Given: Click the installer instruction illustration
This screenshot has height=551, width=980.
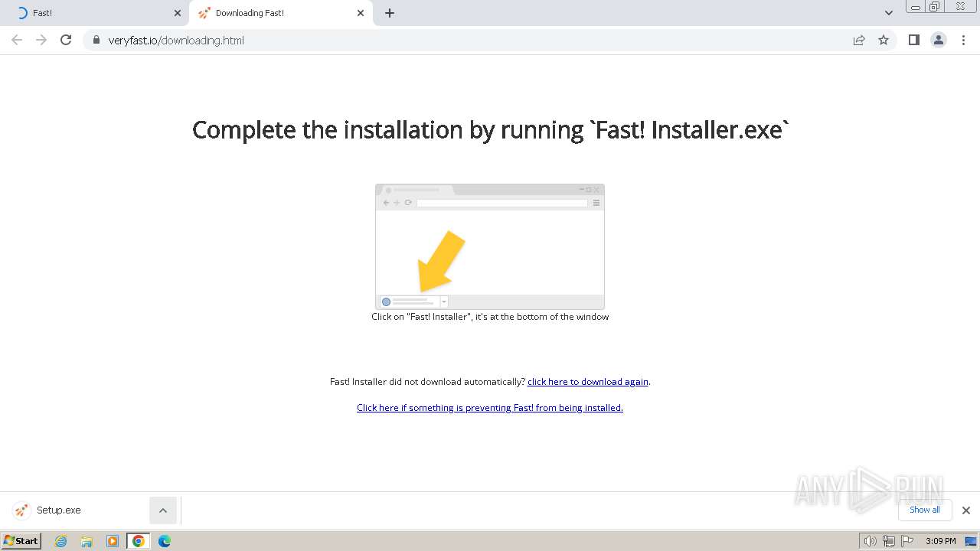Looking at the screenshot, I should click(490, 246).
